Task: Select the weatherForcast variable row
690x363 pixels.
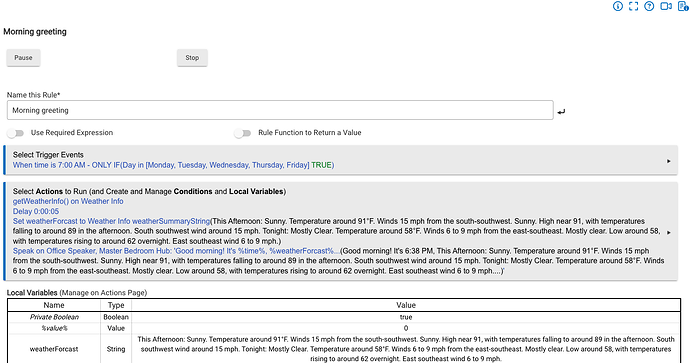Action: coord(344,349)
